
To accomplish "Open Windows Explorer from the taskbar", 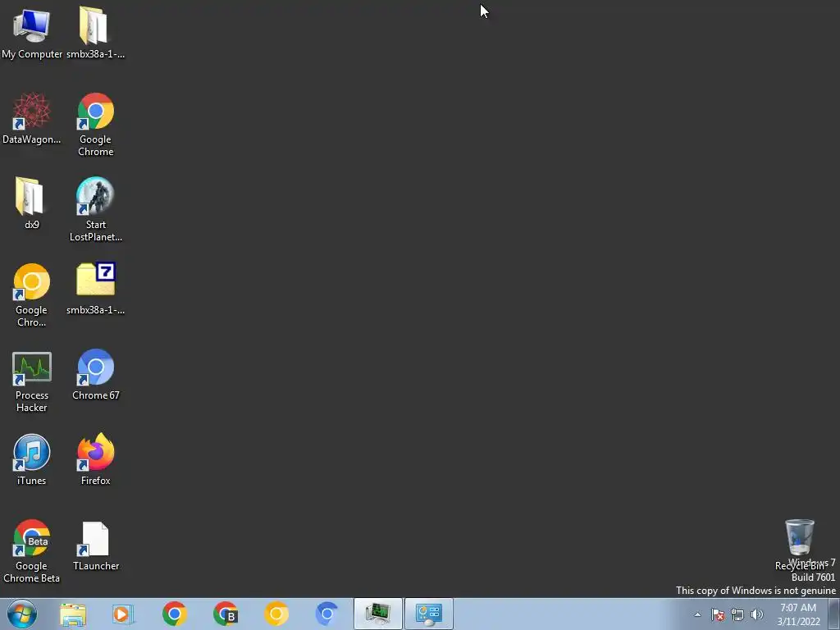I will (73, 614).
